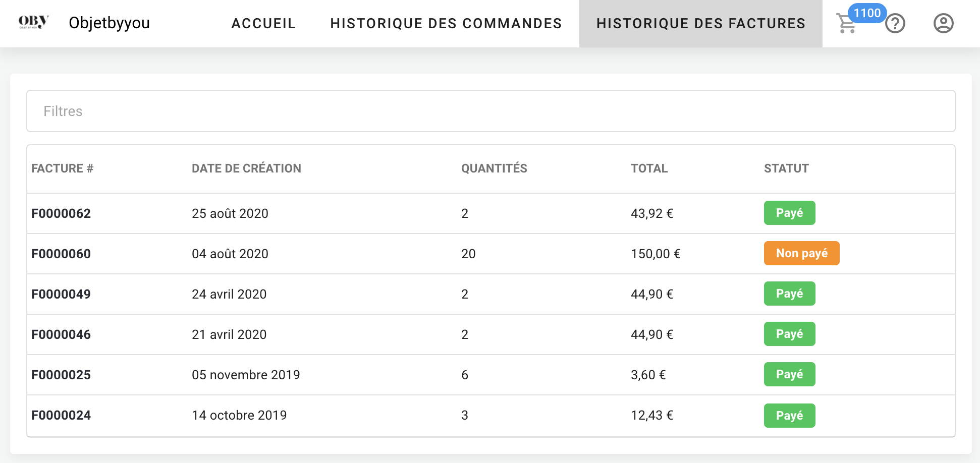This screenshot has width=980, height=463.
Task: Open invoice F0000060
Action: 61,254
